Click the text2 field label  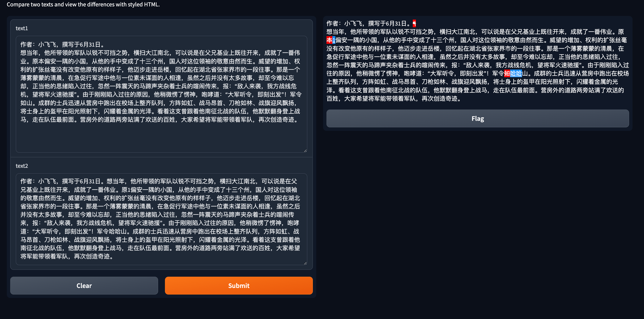pyautogui.click(x=22, y=166)
